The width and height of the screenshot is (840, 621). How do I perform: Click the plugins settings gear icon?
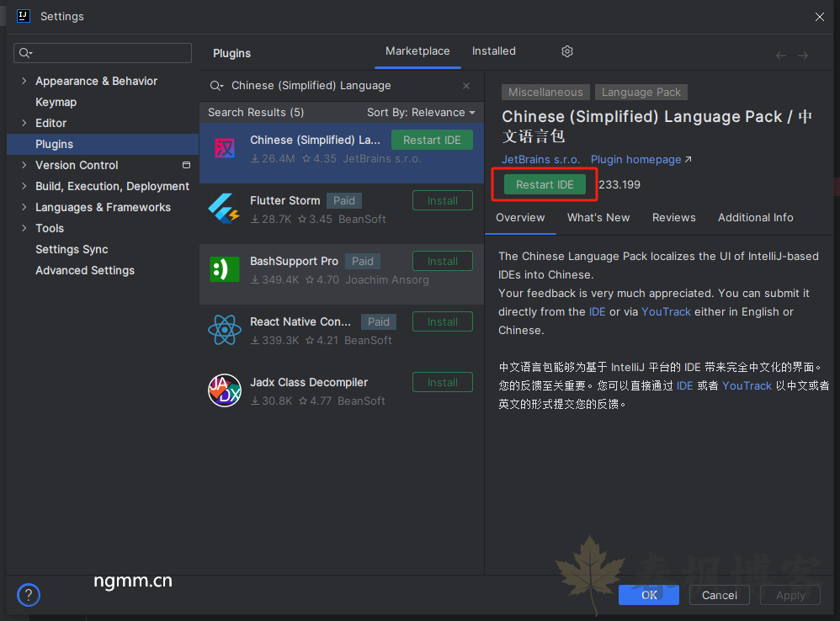tap(566, 51)
